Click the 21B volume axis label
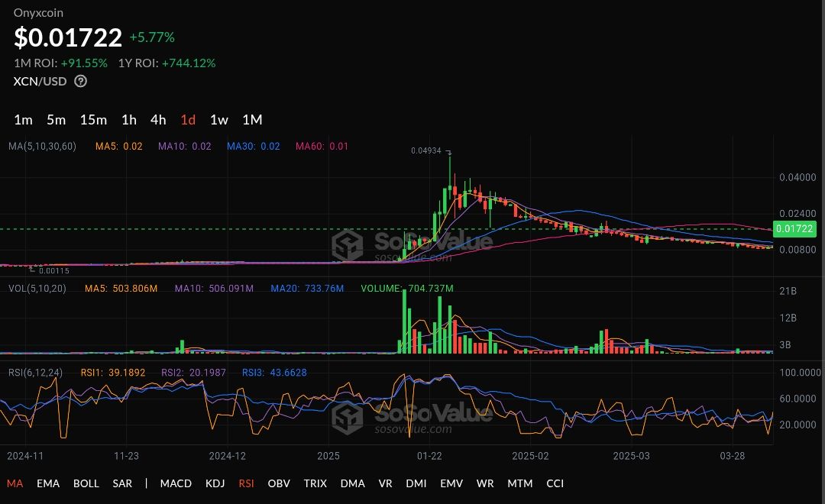Viewport: 825px width, 504px height. coord(788,291)
